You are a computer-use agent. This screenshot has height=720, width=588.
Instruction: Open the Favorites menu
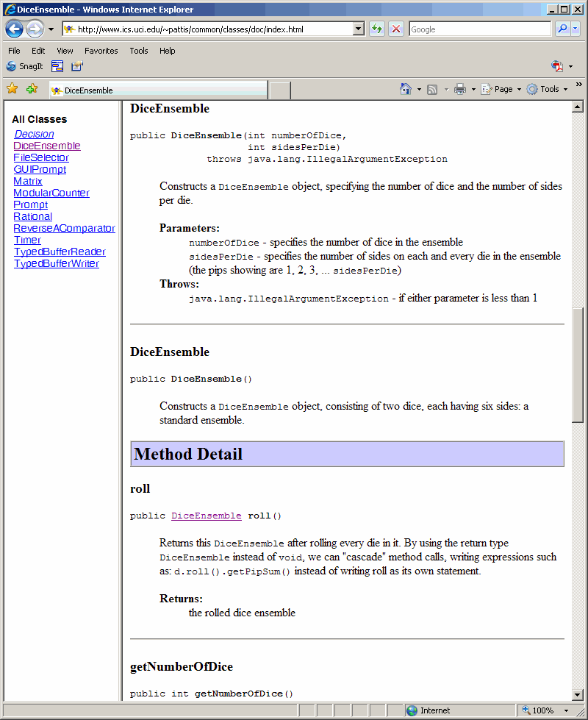101,51
